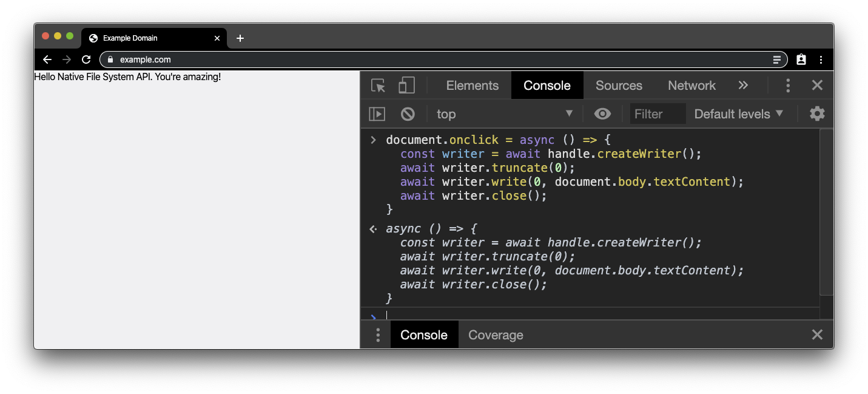
Task: Open Console settings gear
Action: pos(817,114)
